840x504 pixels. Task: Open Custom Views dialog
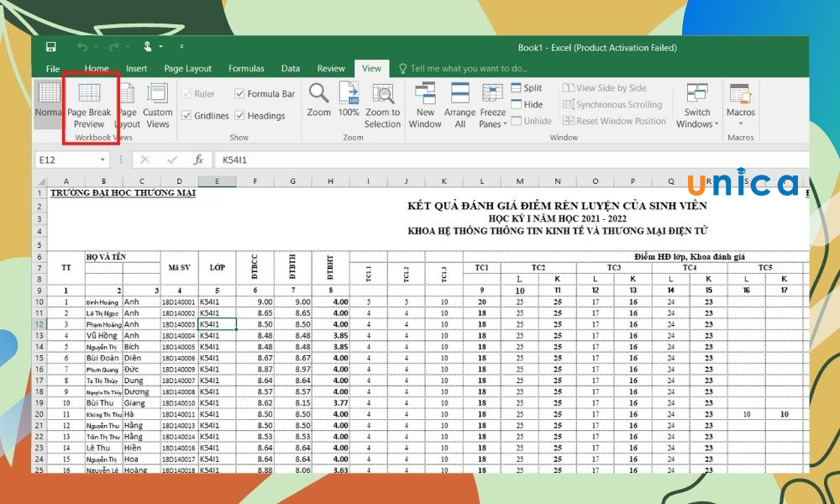pyautogui.click(x=158, y=105)
